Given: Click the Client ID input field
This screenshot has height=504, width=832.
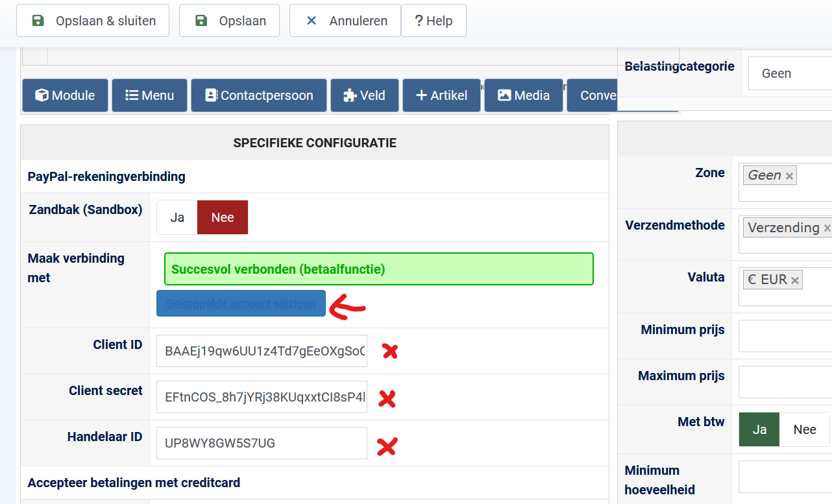Looking at the screenshot, I should 262,351.
